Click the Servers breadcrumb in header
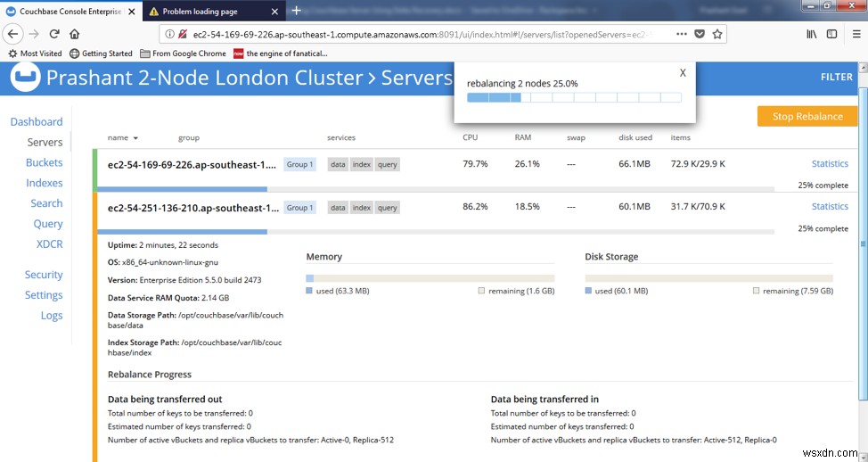868x462 pixels. [417, 78]
